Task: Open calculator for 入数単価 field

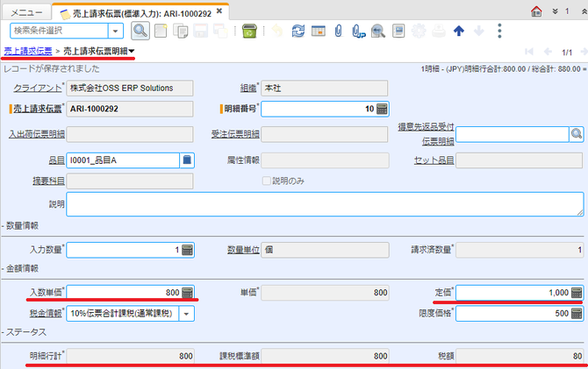Action: (x=187, y=293)
